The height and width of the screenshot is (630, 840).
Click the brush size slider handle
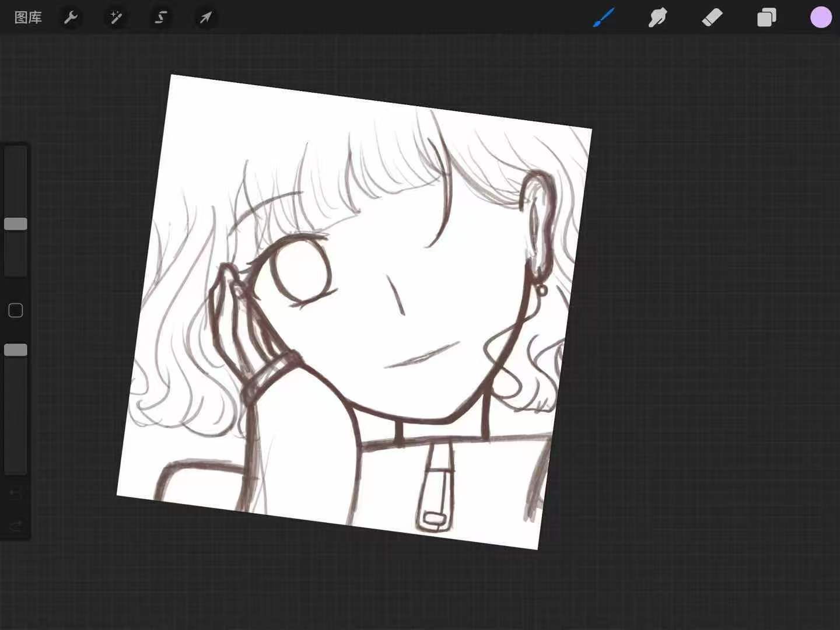(x=16, y=224)
